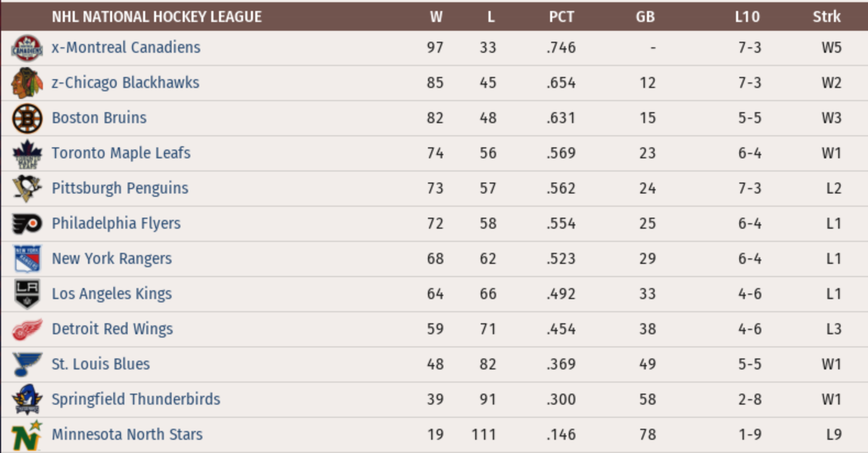Click the Philadelphia Flyers logo icon
Image resolution: width=868 pixels, height=453 pixels.
click(27, 224)
